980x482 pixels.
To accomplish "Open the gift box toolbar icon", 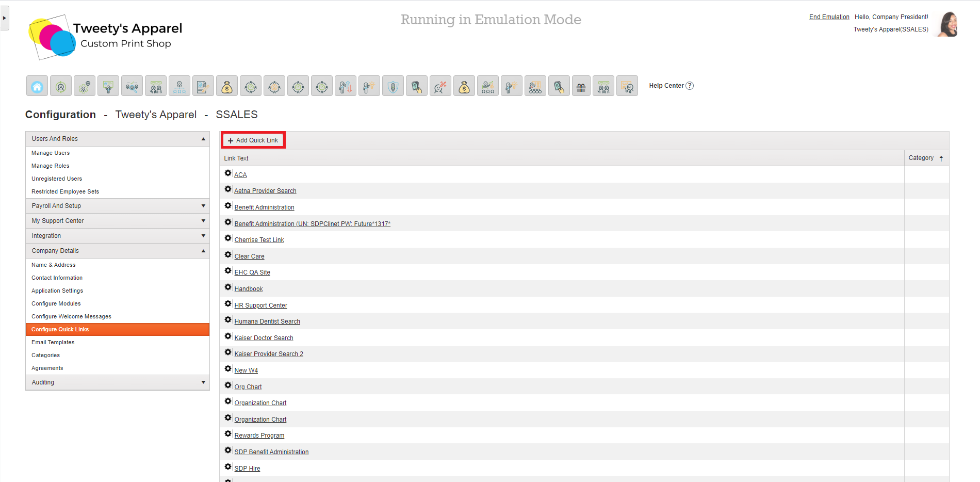I will [581, 86].
